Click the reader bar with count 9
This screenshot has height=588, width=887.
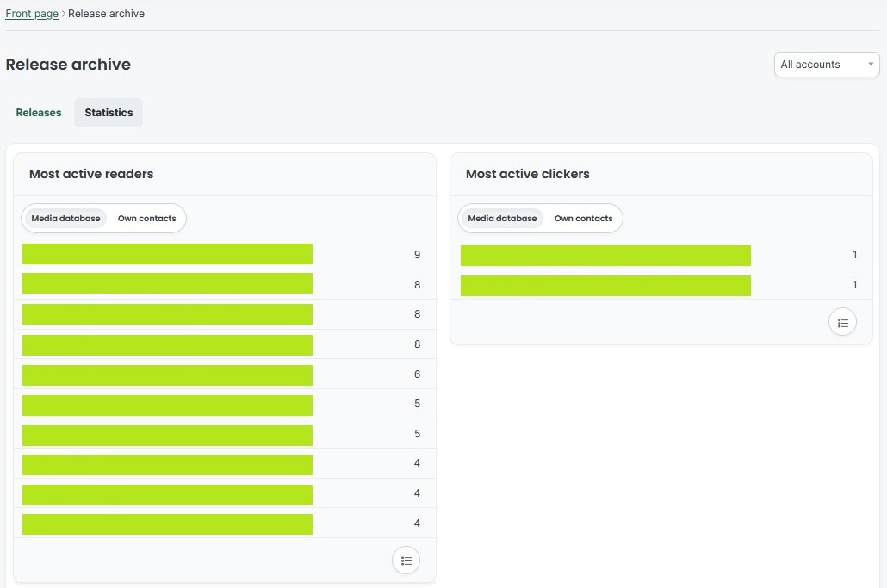point(167,254)
